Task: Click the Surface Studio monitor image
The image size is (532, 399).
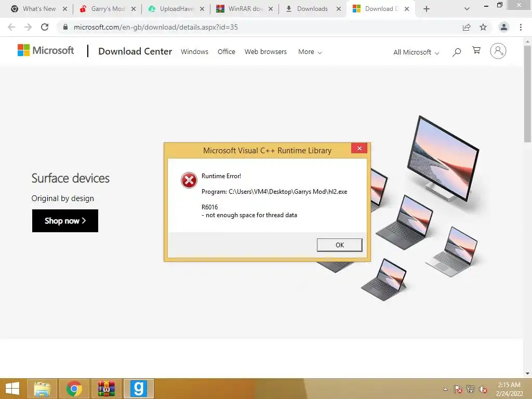Action: coord(443,158)
